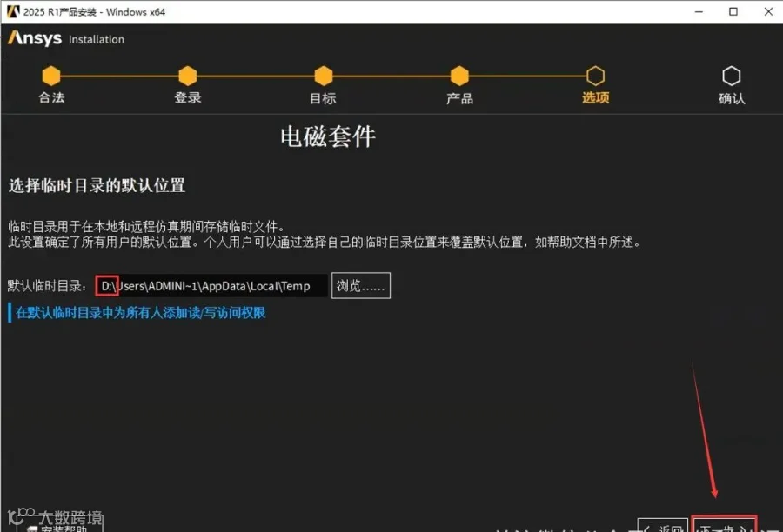Select the 产品 step label

[459, 98]
